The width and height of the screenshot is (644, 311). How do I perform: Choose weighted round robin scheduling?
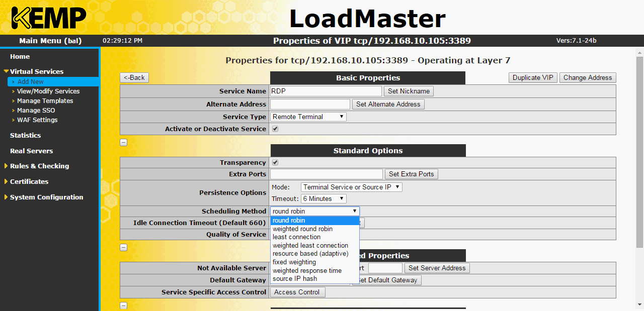315,229
